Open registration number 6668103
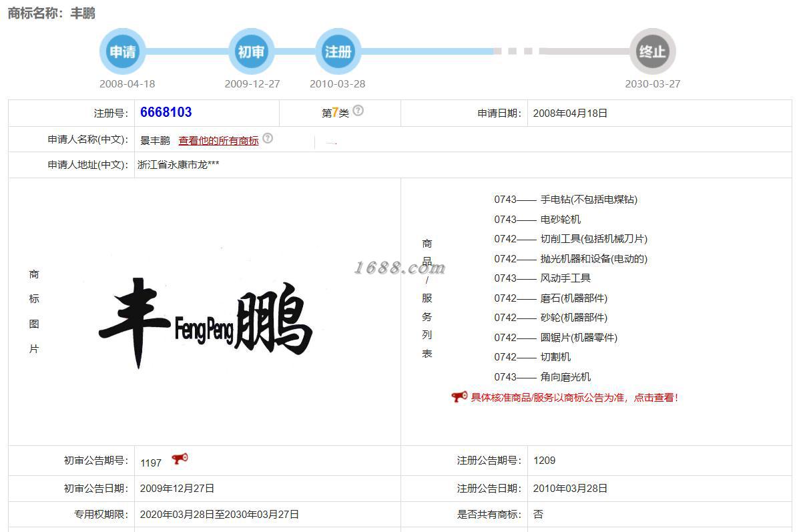 coord(166,112)
